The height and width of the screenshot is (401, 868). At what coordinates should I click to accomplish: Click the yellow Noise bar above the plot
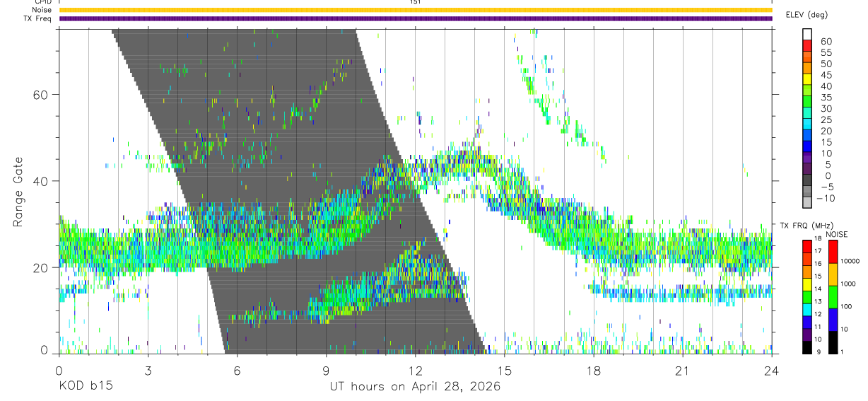pyautogui.click(x=416, y=10)
